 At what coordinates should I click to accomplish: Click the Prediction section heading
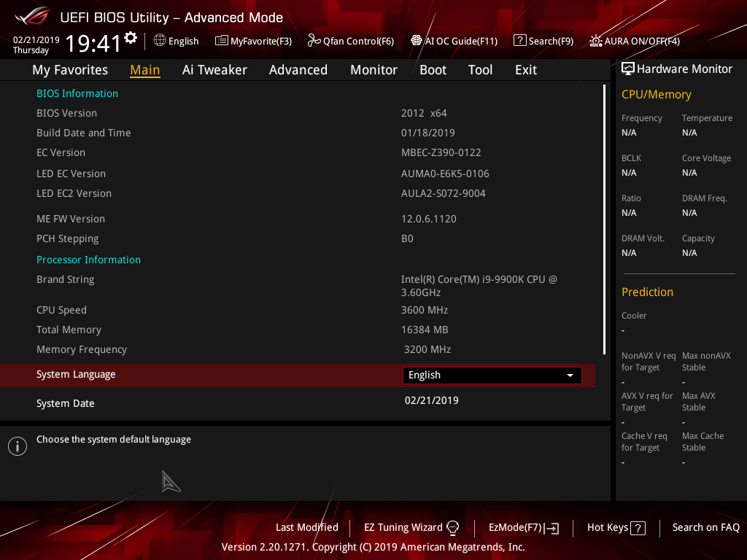[647, 292]
